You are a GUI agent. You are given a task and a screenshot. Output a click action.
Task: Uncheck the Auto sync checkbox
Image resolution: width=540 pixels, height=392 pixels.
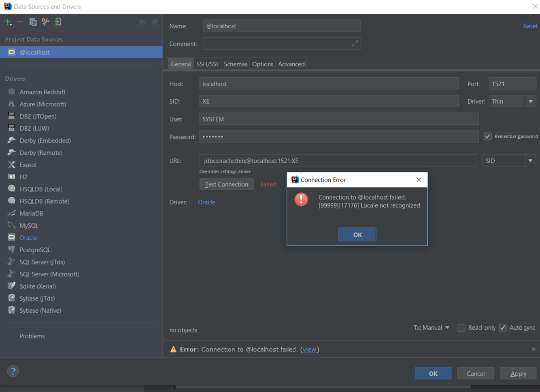click(502, 328)
